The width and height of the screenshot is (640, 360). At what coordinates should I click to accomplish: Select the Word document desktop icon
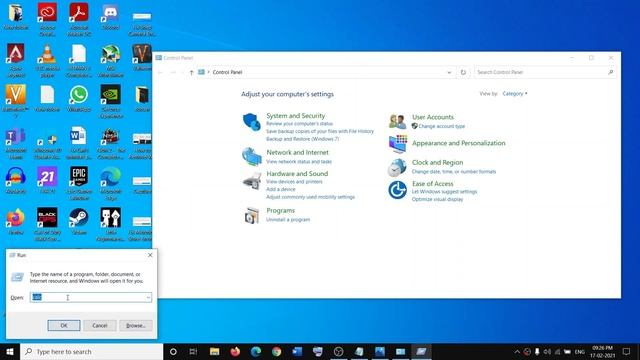tap(79, 143)
